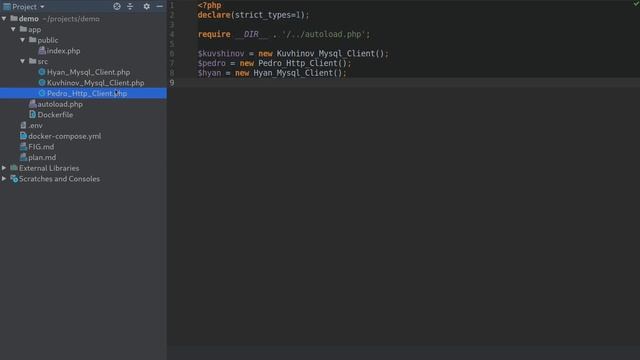Click the locate/select opened file icon
Screen dimensions: 640x360
117,6
